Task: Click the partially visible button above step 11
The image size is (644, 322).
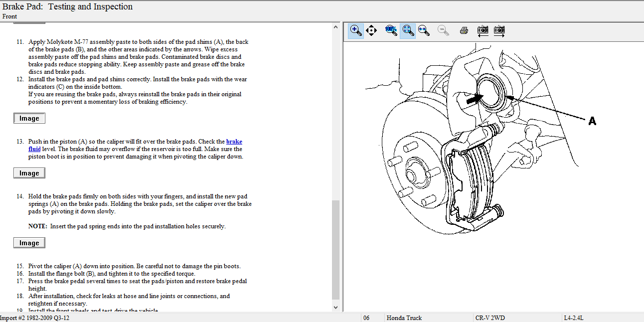Action: point(29,22)
